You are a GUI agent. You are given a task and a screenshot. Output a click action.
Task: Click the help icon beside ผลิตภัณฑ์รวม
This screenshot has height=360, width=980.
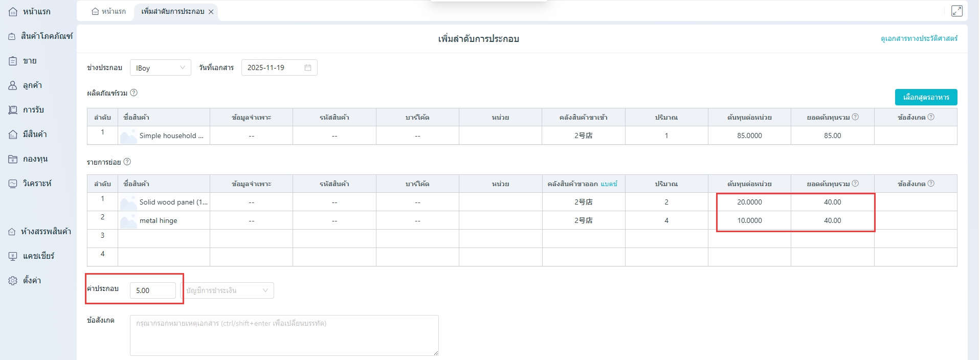click(x=133, y=93)
